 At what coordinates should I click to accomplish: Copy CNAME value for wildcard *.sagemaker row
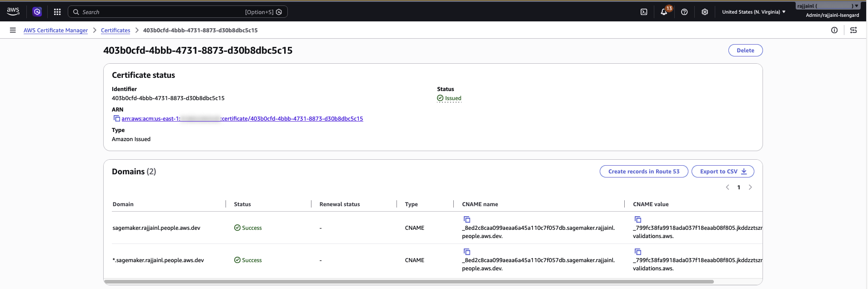[x=637, y=252]
